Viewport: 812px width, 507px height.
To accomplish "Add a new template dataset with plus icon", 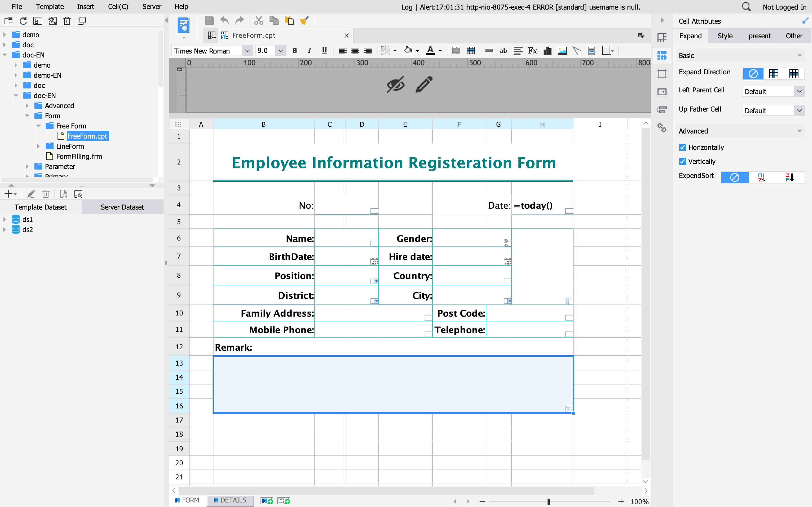I will click(8, 194).
